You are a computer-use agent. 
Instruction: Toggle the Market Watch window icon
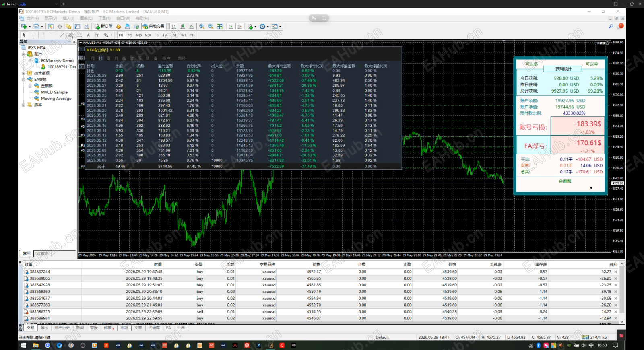pos(51,26)
